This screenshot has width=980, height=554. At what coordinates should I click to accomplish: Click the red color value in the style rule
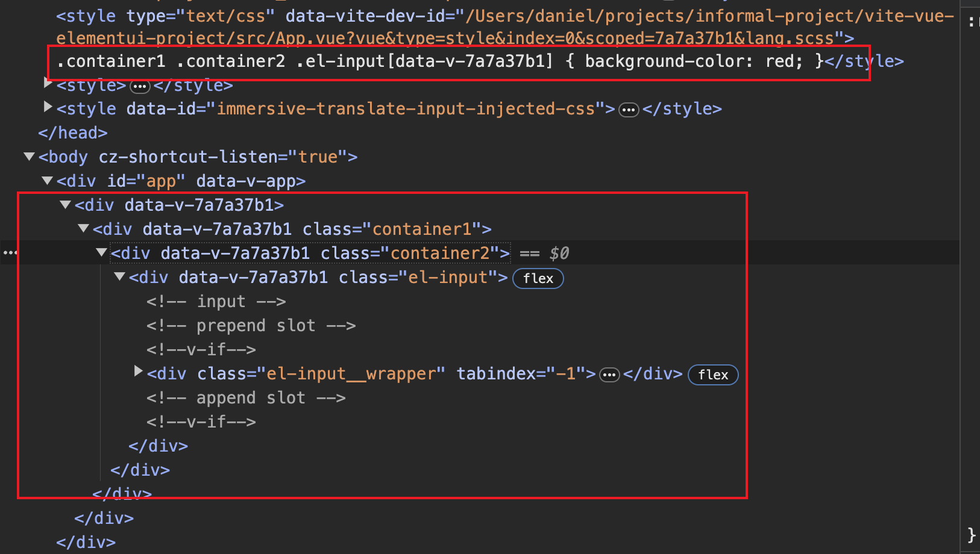[x=781, y=61]
